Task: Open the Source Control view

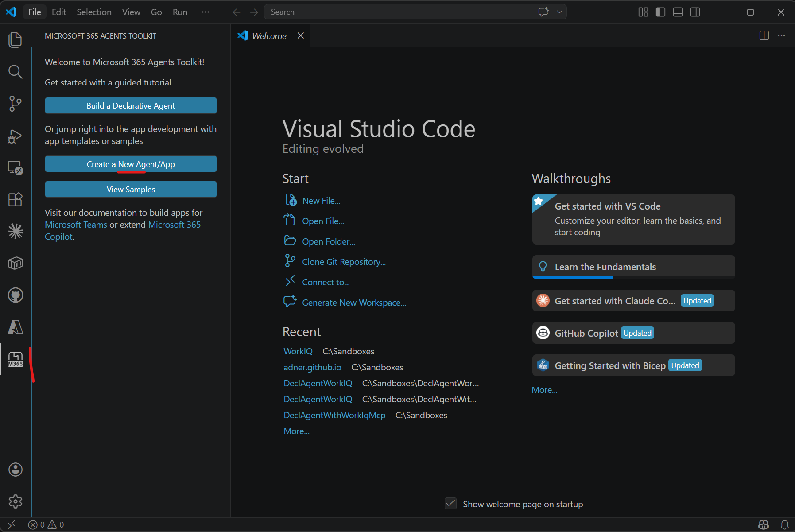Action: 16,104
